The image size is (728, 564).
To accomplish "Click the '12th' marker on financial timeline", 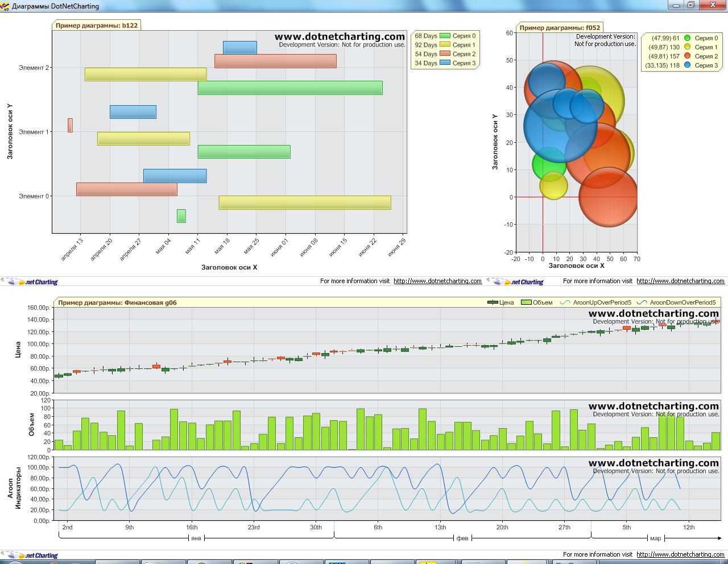I will point(689,528).
